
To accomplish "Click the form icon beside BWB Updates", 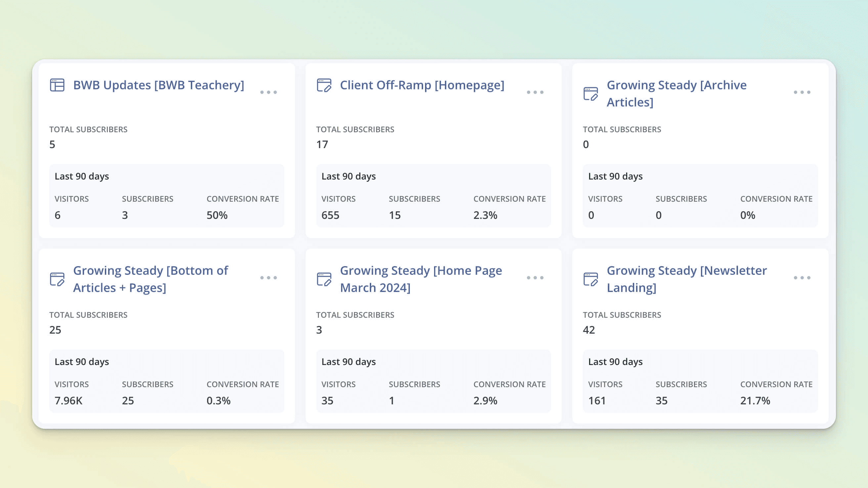I will (x=57, y=85).
